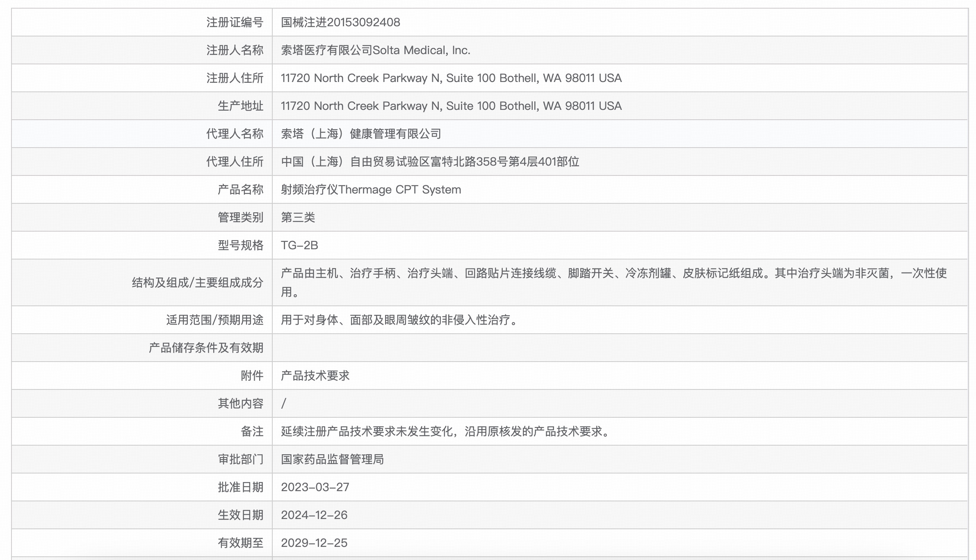
Task: Click the 产品储存条件及有效期 label cell
Action: coord(206,348)
